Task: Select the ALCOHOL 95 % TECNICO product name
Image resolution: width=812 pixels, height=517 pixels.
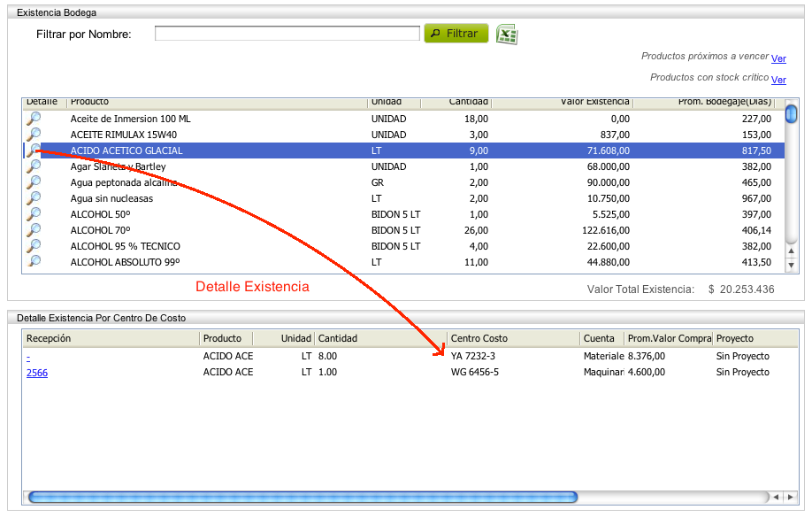Action: point(126,246)
